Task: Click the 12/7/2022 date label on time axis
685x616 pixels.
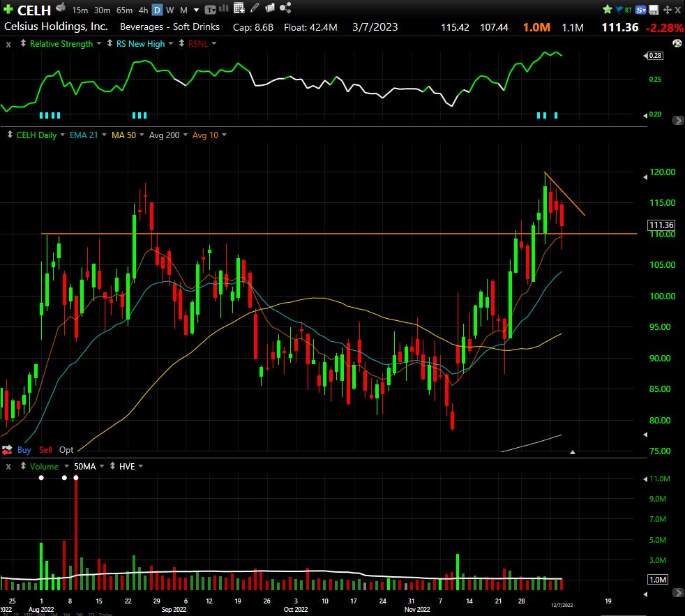Action: (562, 605)
